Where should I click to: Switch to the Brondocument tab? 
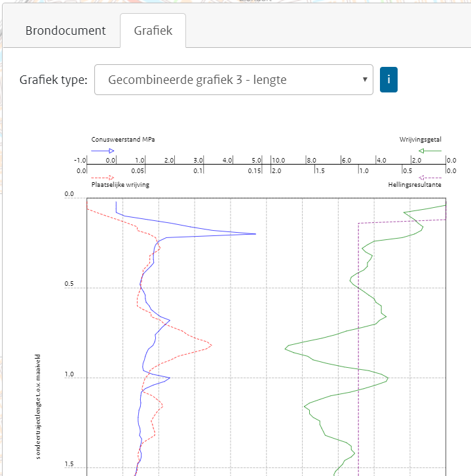66,31
